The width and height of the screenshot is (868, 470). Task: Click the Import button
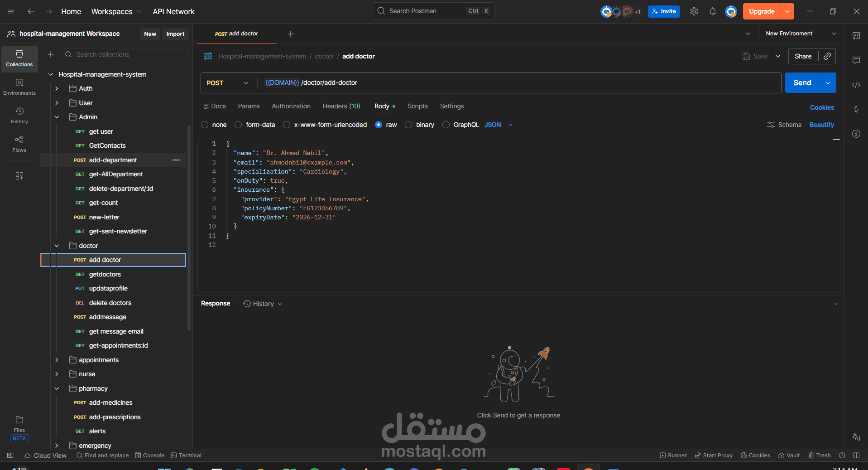(x=175, y=34)
